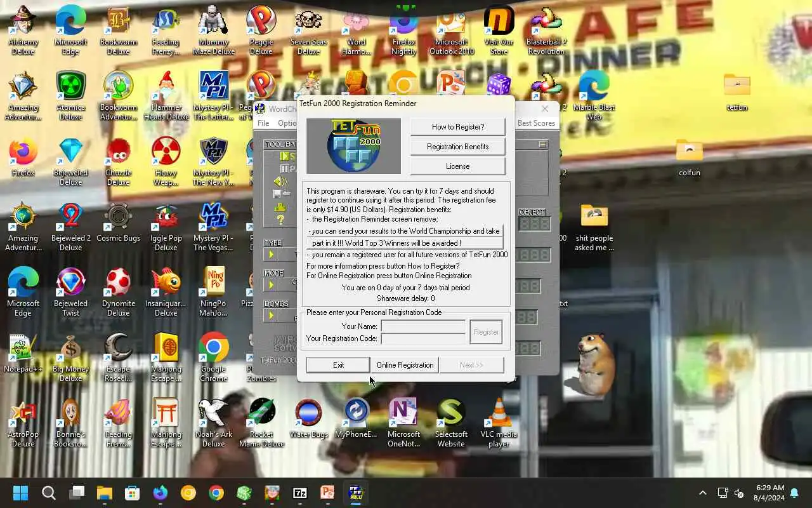This screenshot has height=508, width=812.
Task: Open Options menu in TetFun window
Action: 287,123
